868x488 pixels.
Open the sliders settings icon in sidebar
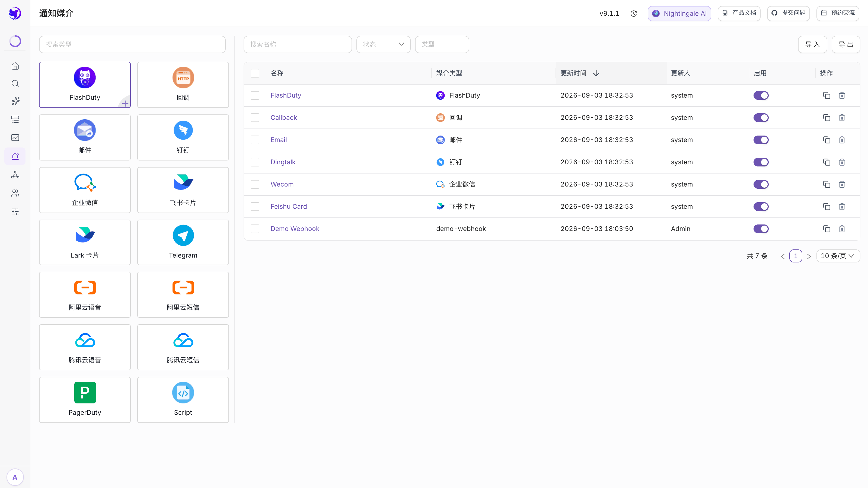(x=15, y=211)
